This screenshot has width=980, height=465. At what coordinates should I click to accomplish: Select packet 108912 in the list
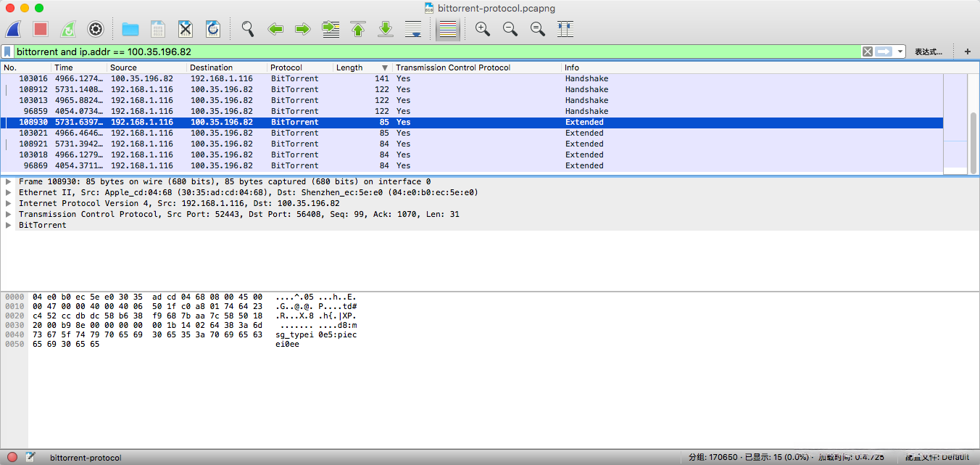[472, 89]
